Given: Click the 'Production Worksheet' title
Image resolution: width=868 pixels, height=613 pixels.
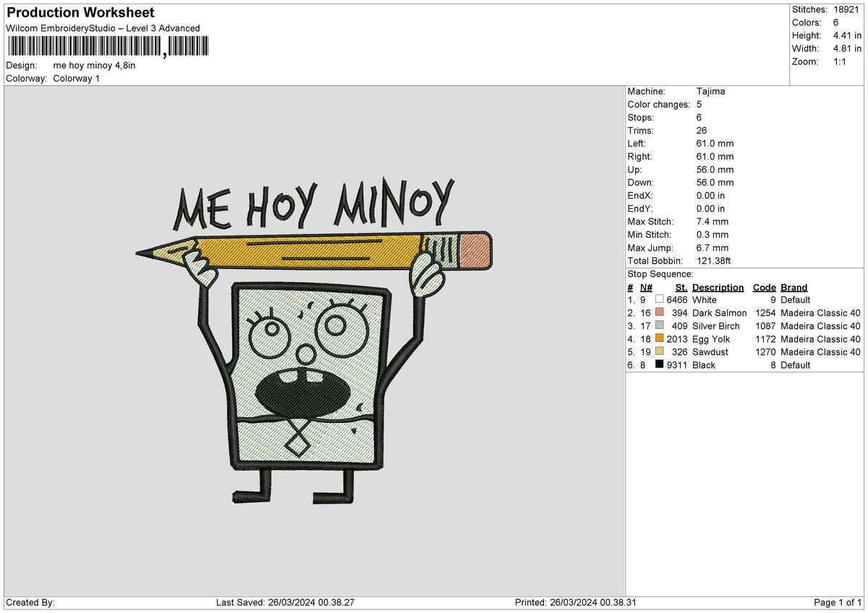Looking at the screenshot, I should tap(80, 13).
